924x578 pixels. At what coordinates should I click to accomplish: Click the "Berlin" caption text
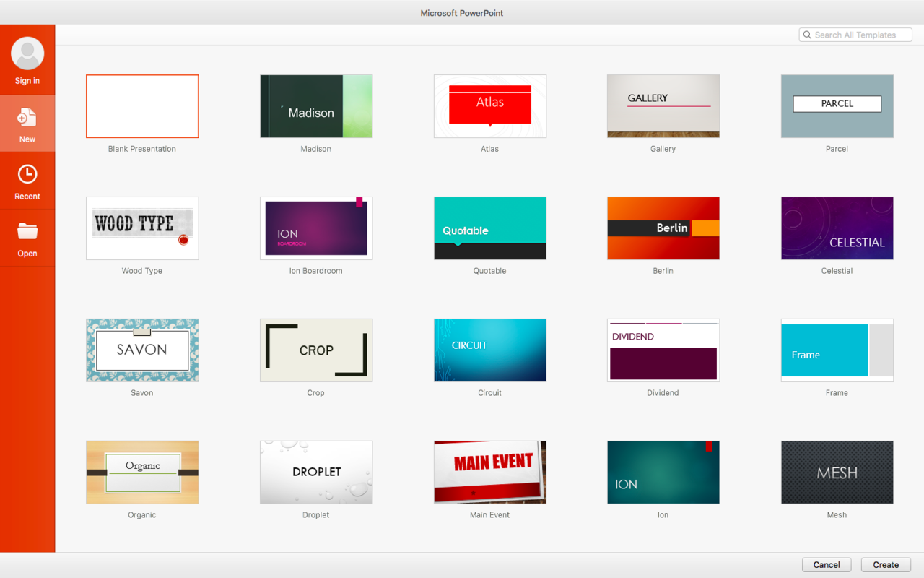tap(663, 271)
